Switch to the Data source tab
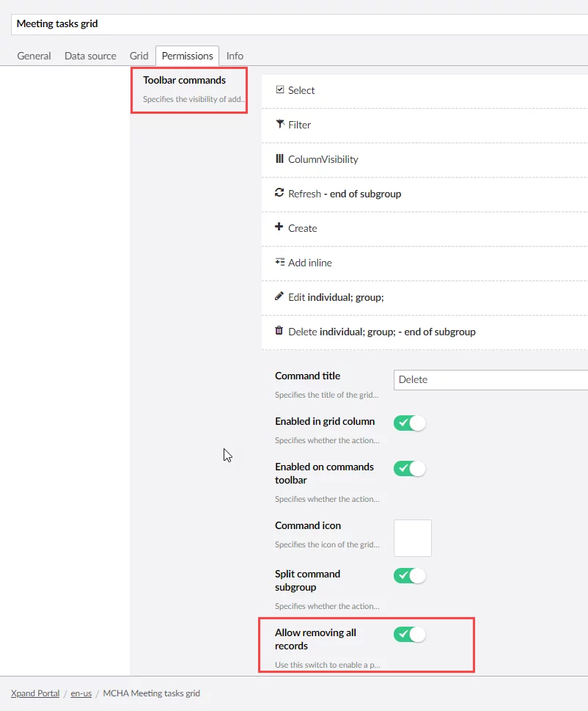This screenshot has height=711, width=588. [90, 56]
